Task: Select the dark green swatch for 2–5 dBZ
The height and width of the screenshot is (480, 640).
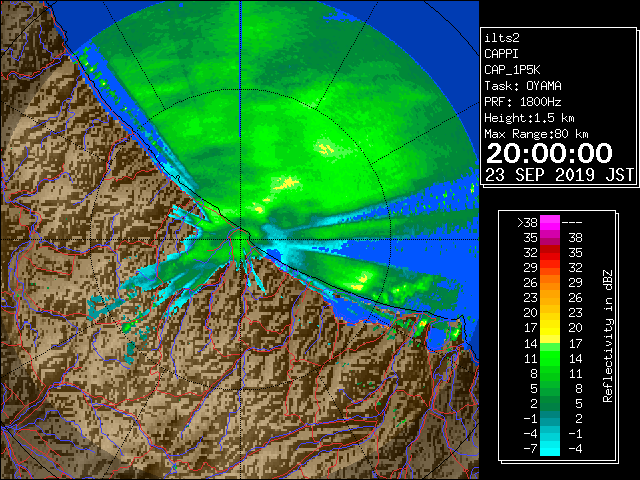Action: 550,403
